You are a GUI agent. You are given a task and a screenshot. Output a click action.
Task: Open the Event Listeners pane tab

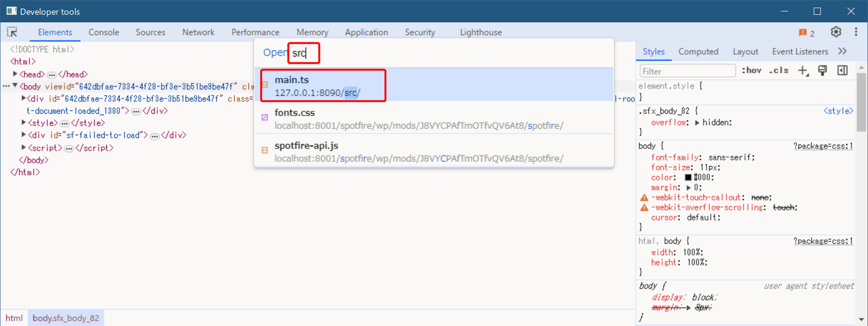click(800, 51)
